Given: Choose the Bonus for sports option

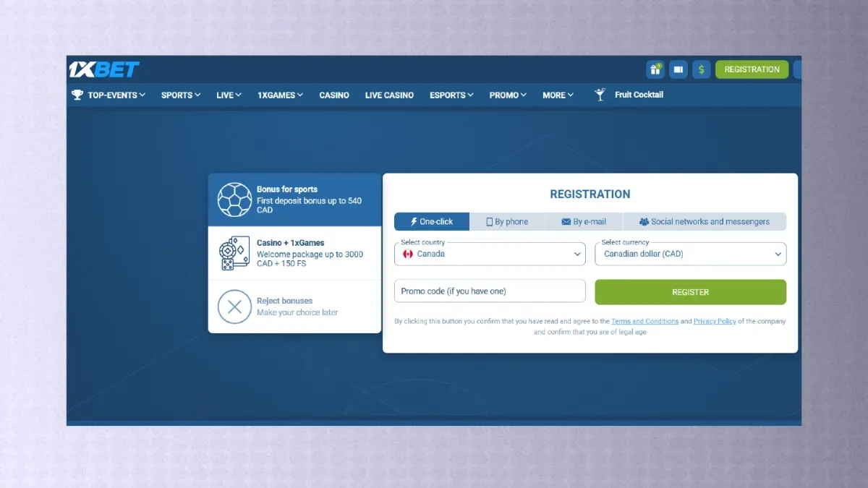Looking at the screenshot, I should pos(294,200).
